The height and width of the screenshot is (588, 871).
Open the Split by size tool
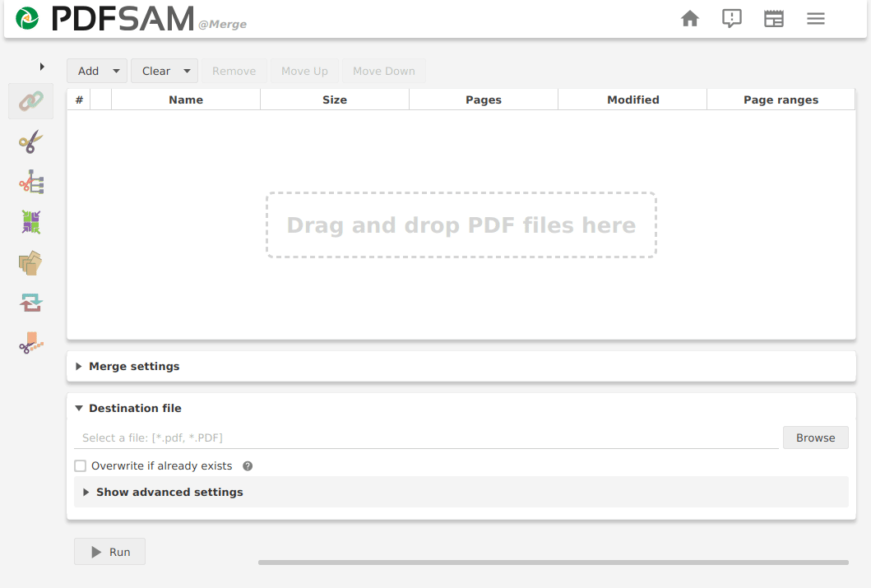pos(30,343)
